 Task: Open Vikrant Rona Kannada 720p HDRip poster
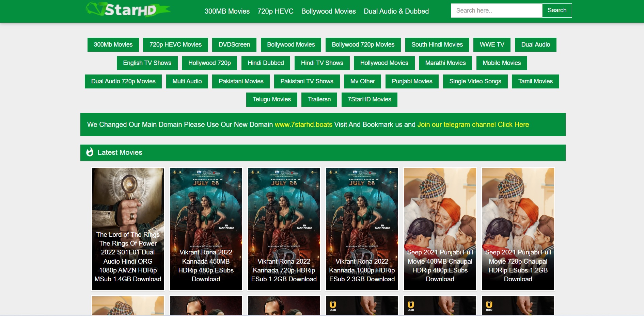(284, 229)
